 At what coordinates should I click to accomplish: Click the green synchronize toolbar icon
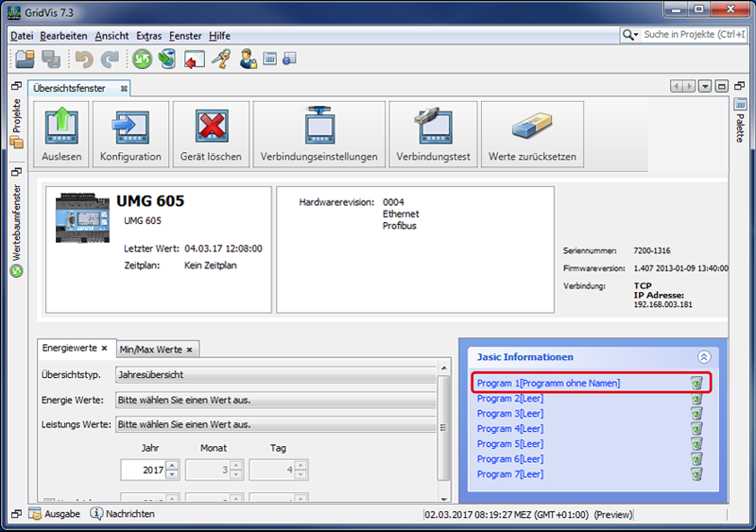point(143,60)
